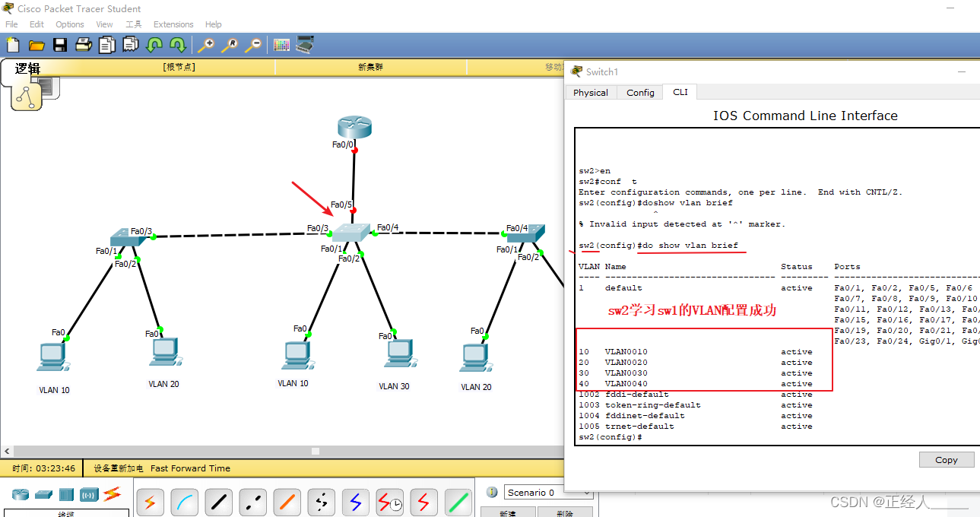Viewport: 980px width, 517px height.
Task: Click the horizontal workspace scrollbar
Action: click(x=314, y=451)
